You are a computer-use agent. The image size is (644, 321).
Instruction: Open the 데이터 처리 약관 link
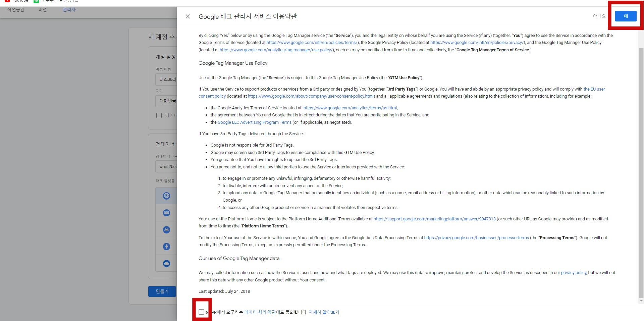click(260, 312)
